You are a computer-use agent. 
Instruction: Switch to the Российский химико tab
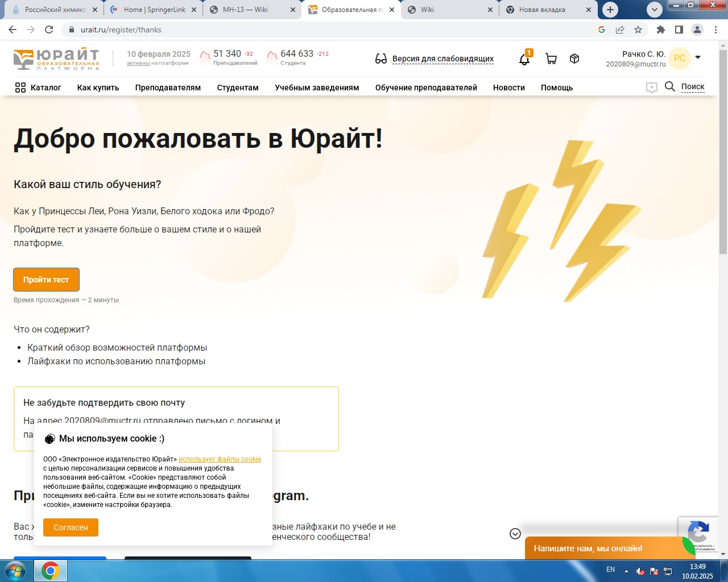point(55,10)
